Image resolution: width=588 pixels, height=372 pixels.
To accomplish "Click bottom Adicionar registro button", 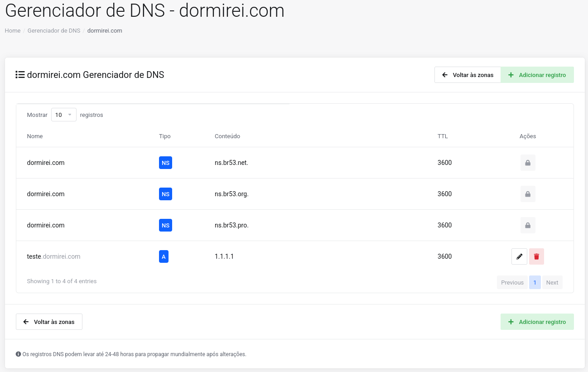I will pos(537,322).
